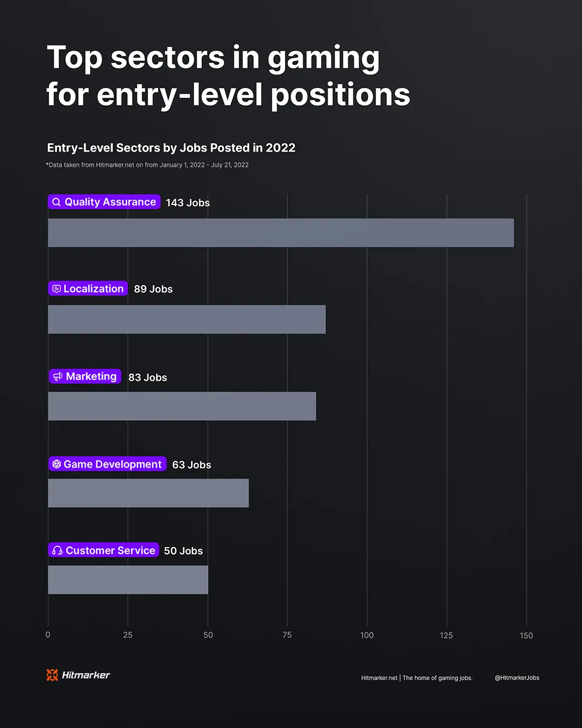Viewport: 582px width, 728px height.
Task: Click the headset icon beside Customer Service
Action: pos(58,551)
